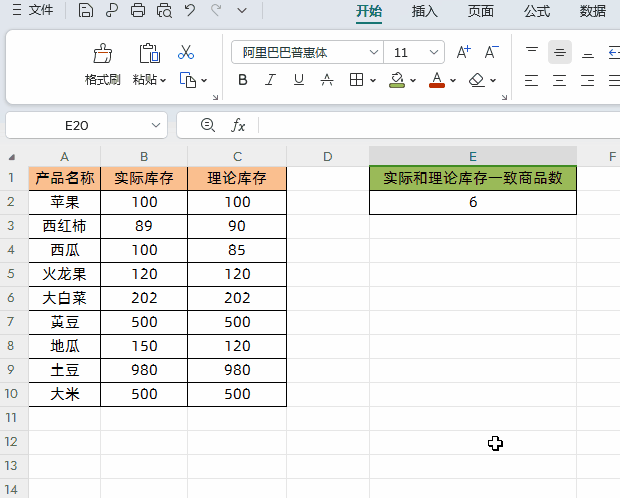Viewport: 620px width, 498px height.
Task: Expand the fill color dropdown arrow
Action: pos(413,81)
